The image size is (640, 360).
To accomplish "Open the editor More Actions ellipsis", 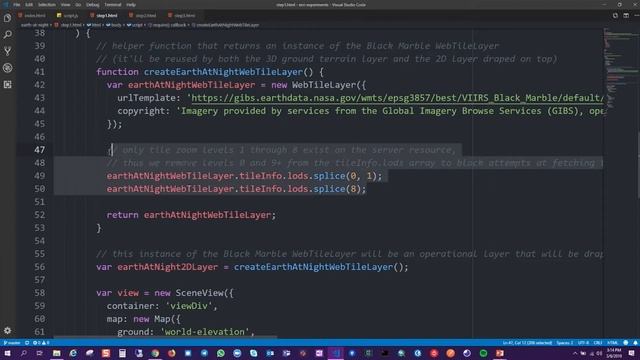I will pyautogui.click(x=636, y=16).
